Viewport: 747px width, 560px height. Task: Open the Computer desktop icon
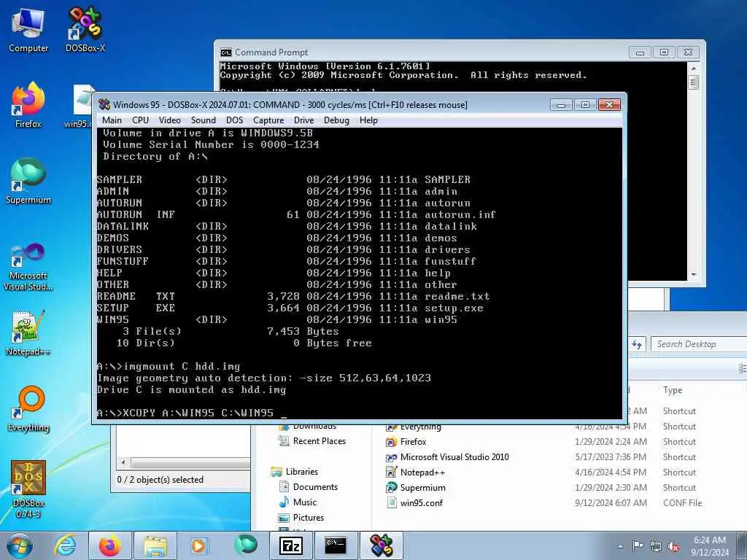pos(28,31)
